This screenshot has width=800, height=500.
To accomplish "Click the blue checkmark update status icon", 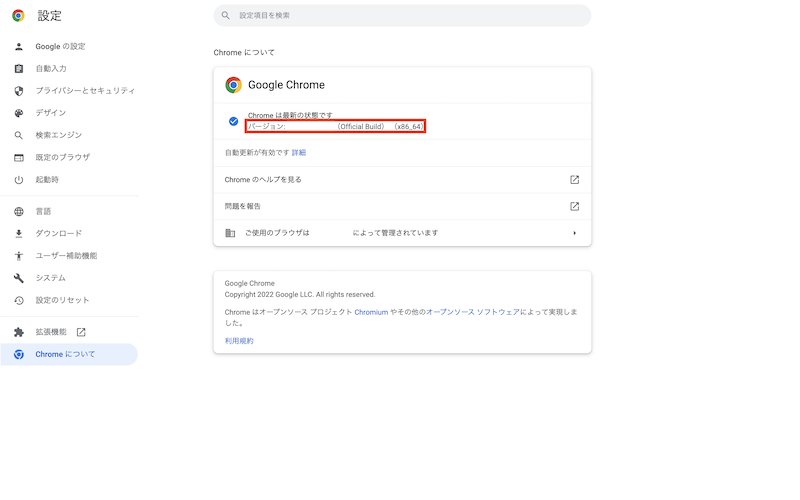I will point(233,121).
